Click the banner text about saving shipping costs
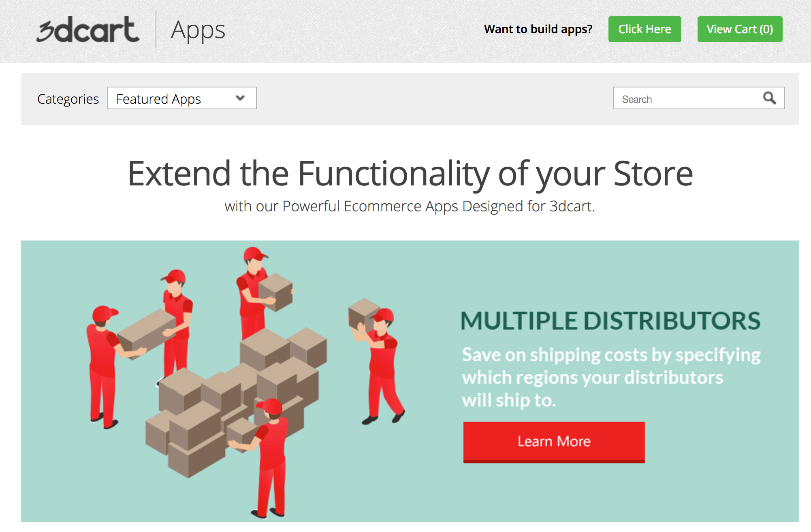811x532 pixels. coord(610,377)
